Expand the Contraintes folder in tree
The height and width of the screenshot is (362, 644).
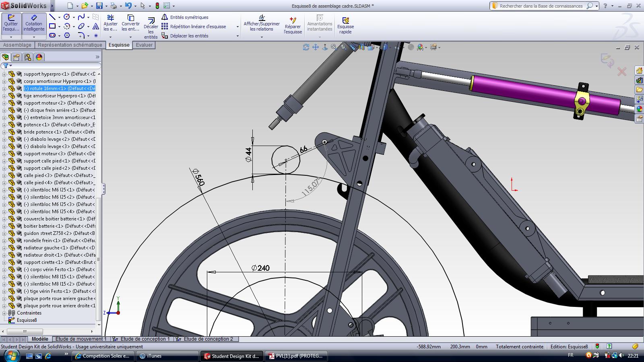point(4,313)
